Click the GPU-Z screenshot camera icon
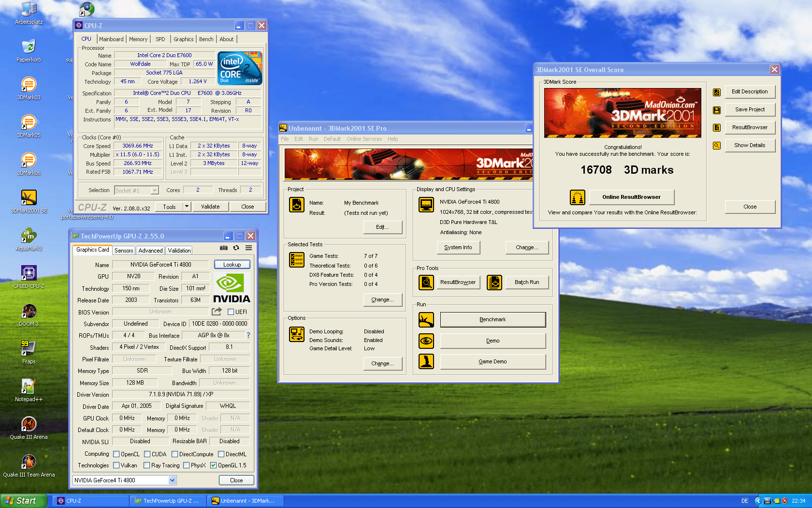This screenshot has height=508, width=812. 224,248
